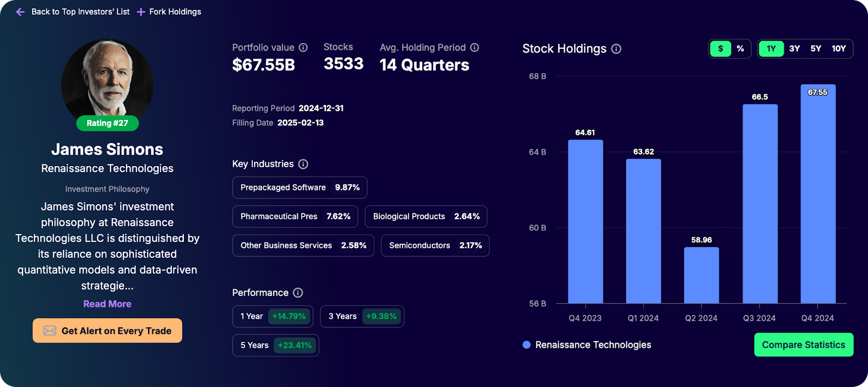Click filing date 2025-02-13
This screenshot has width=868, height=387.
pos(301,123)
